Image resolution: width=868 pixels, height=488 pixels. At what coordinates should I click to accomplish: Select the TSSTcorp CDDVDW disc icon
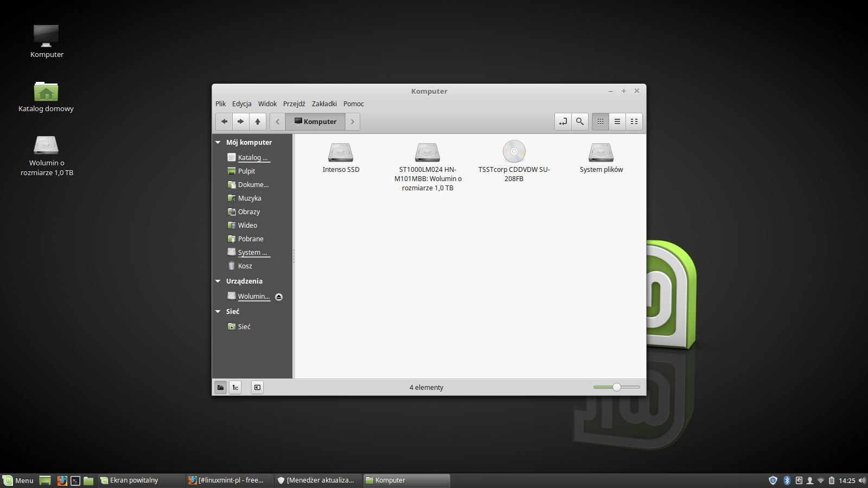[514, 151]
